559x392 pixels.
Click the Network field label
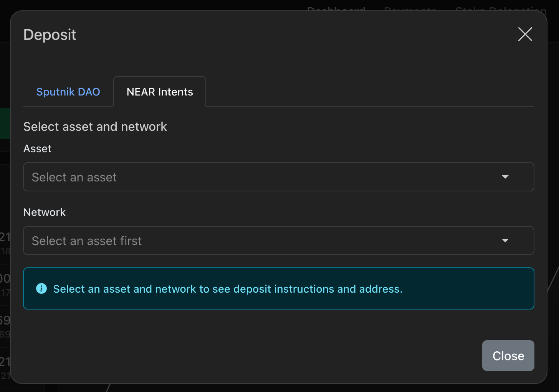point(45,212)
